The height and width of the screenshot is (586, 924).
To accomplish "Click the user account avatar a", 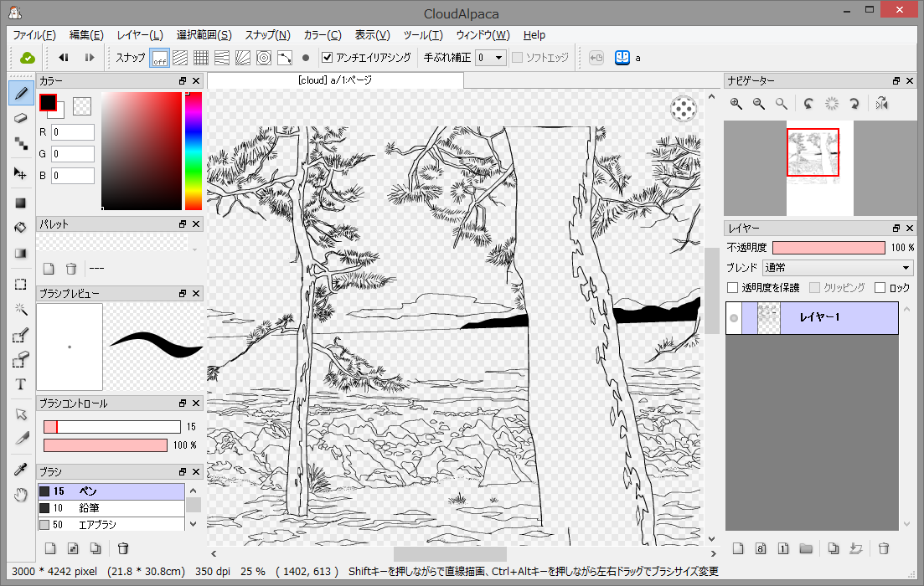I will point(622,58).
